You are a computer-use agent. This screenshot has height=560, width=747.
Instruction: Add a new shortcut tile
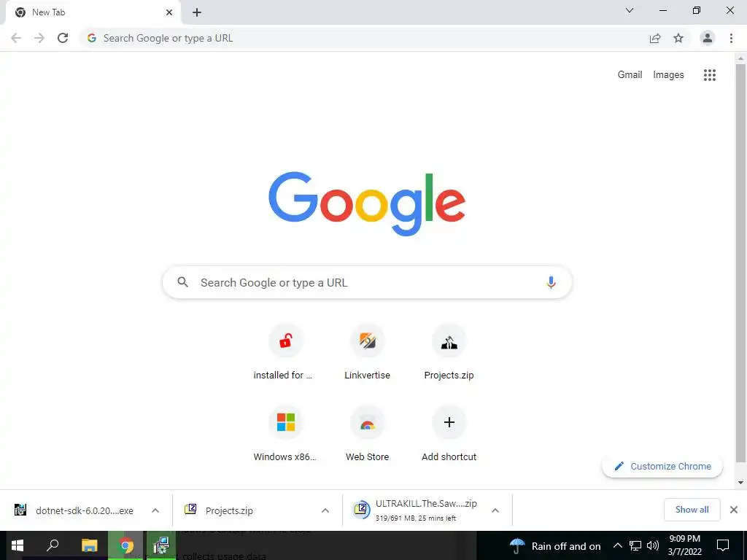click(449, 434)
